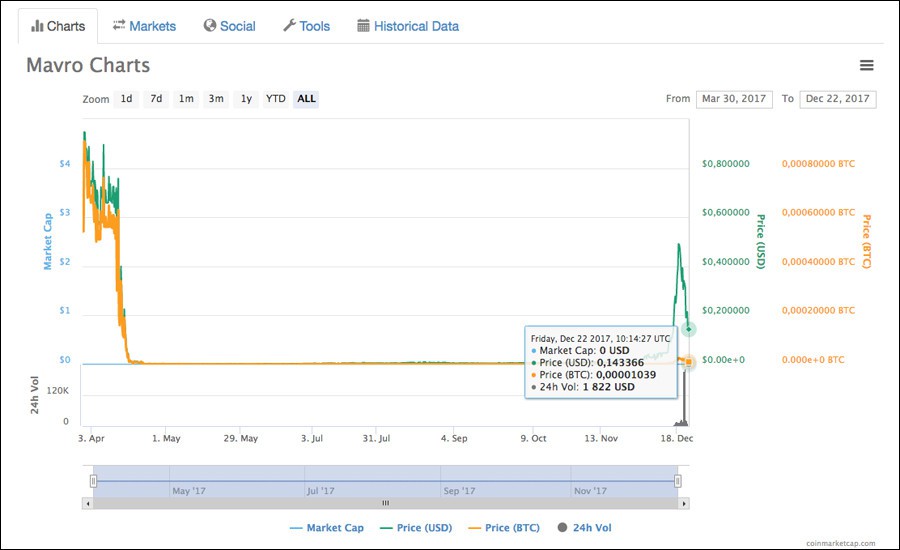Open the Social tab

tap(229, 26)
